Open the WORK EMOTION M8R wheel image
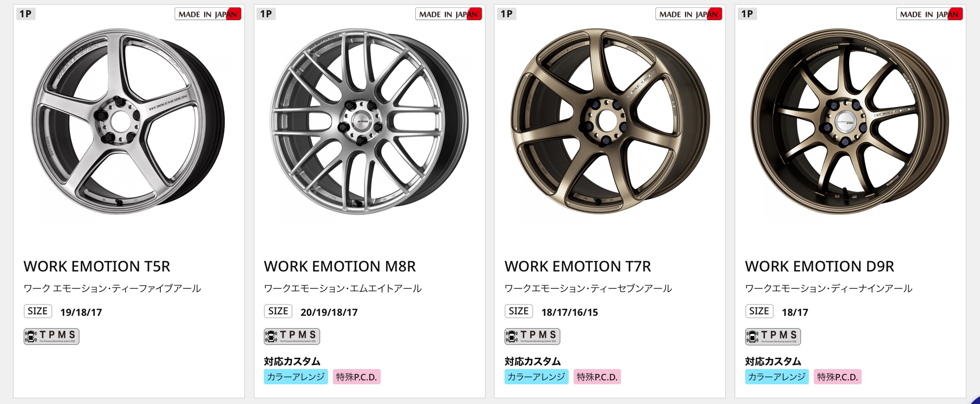 (x=369, y=121)
